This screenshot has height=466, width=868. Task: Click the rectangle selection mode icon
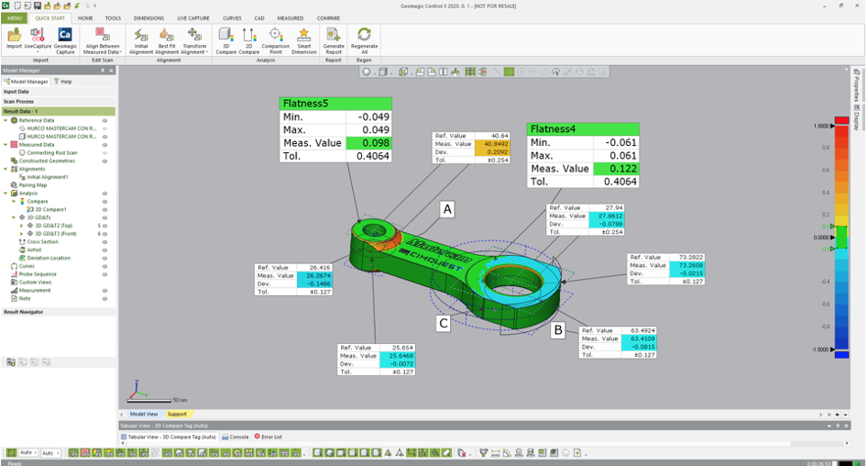pyautogui.click(x=509, y=72)
